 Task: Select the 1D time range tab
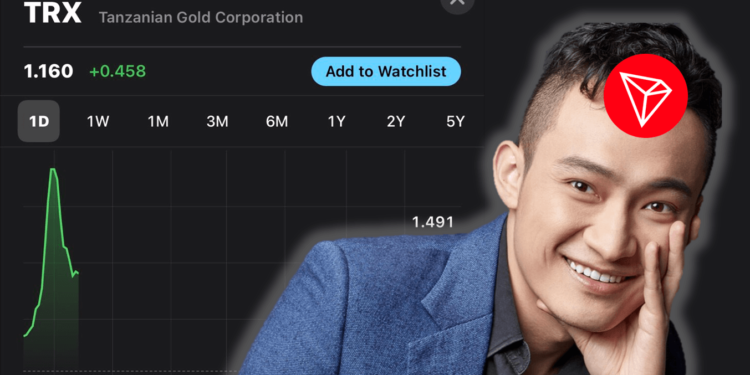tap(39, 121)
